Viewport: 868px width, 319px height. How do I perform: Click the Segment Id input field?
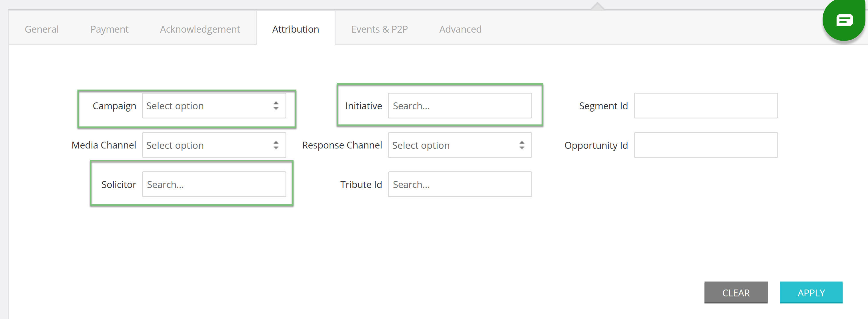click(x=706, y=106)
